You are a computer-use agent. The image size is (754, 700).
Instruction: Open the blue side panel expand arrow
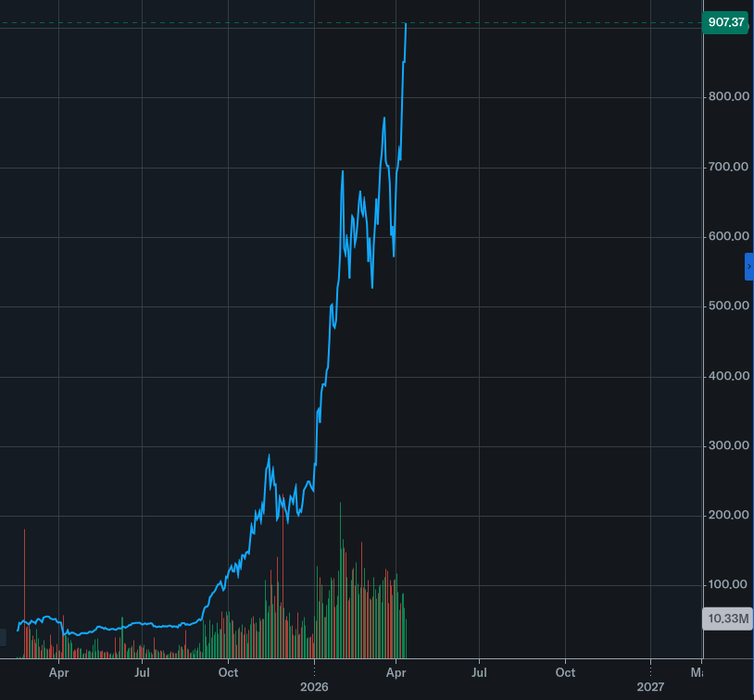[749, 267]
